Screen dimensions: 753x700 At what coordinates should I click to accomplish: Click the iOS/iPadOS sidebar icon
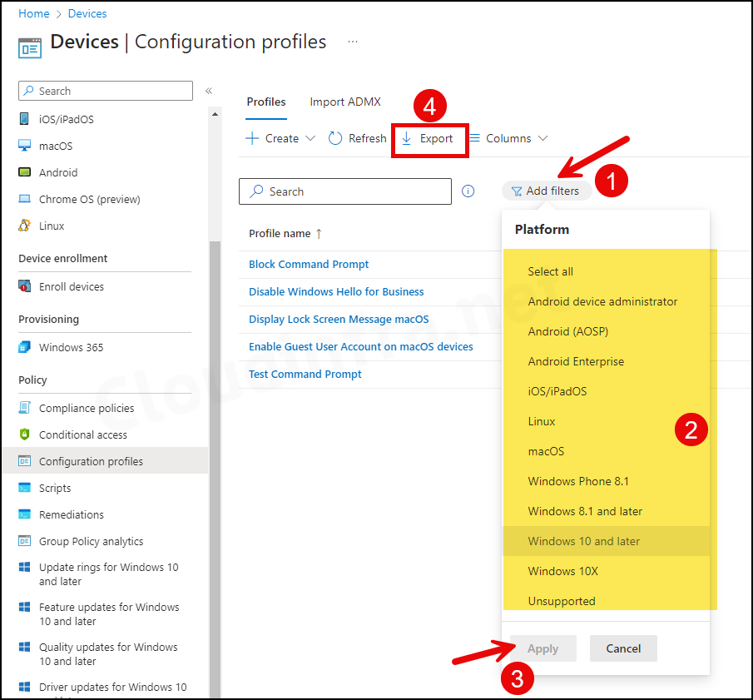24,119
